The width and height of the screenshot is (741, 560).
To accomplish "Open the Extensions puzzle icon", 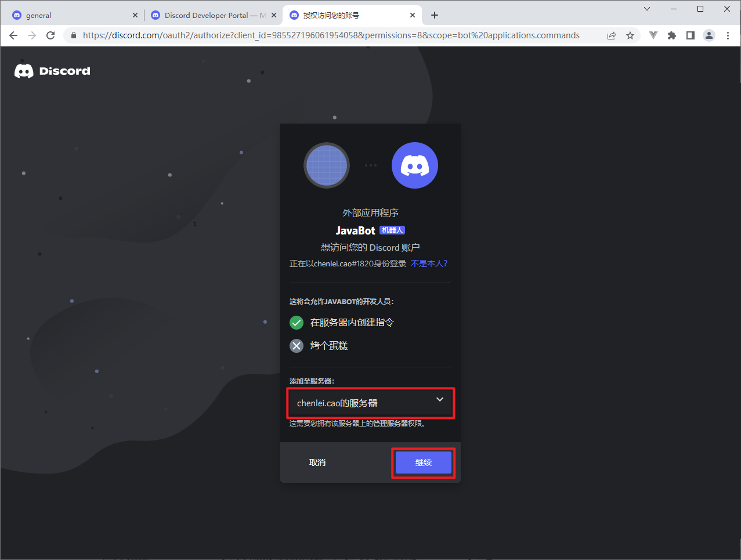I will [x=672, y=35].
